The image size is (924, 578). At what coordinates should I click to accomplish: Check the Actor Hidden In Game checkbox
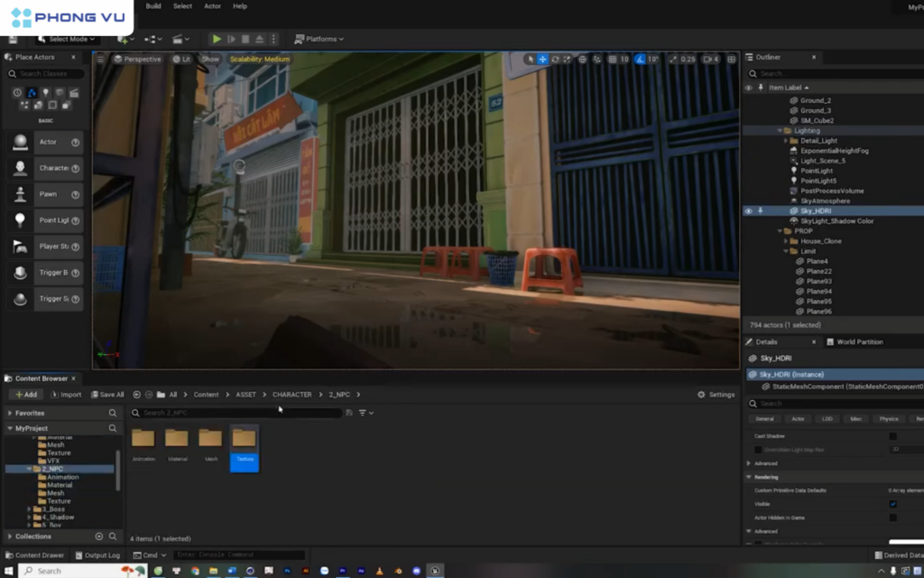click(892, 517)
